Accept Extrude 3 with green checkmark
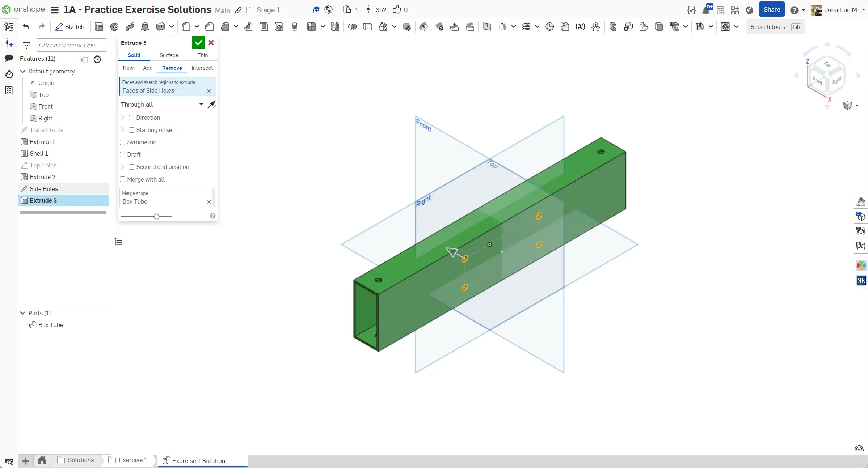 198,43
